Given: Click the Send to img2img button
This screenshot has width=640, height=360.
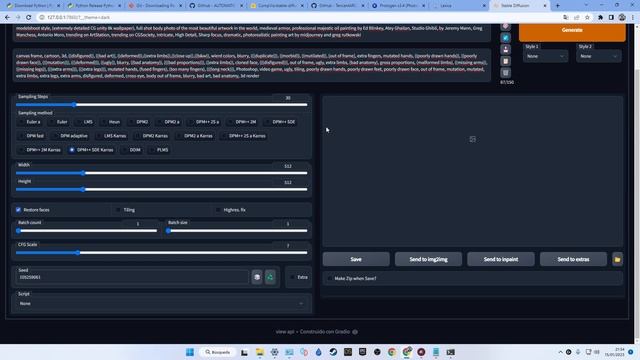Looking at the screenshot, I should point(429,259).
